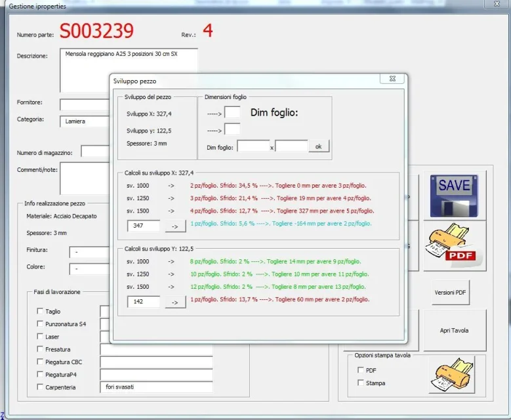Tick the Taglio checkbox
The image size is (511, 420).
[x=40, y=311]
